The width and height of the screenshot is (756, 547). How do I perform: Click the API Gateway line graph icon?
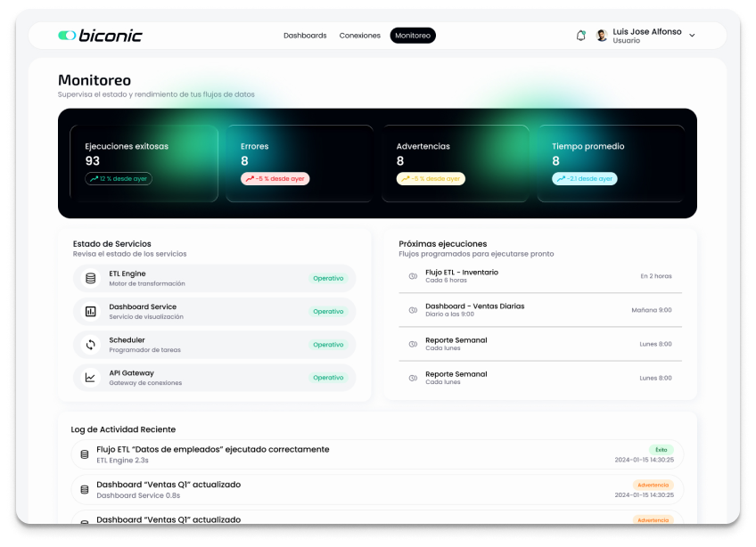[90, 378]
